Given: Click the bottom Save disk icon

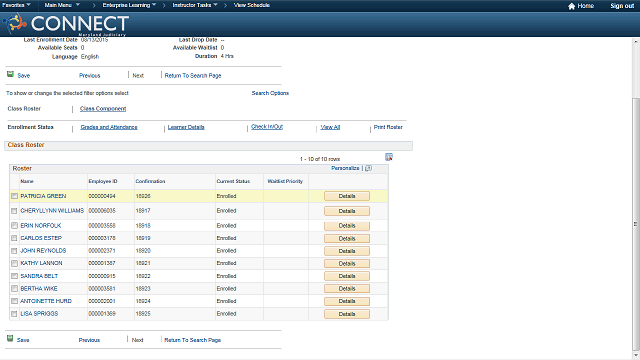Looking at the screenshot, I should (10, 338).
